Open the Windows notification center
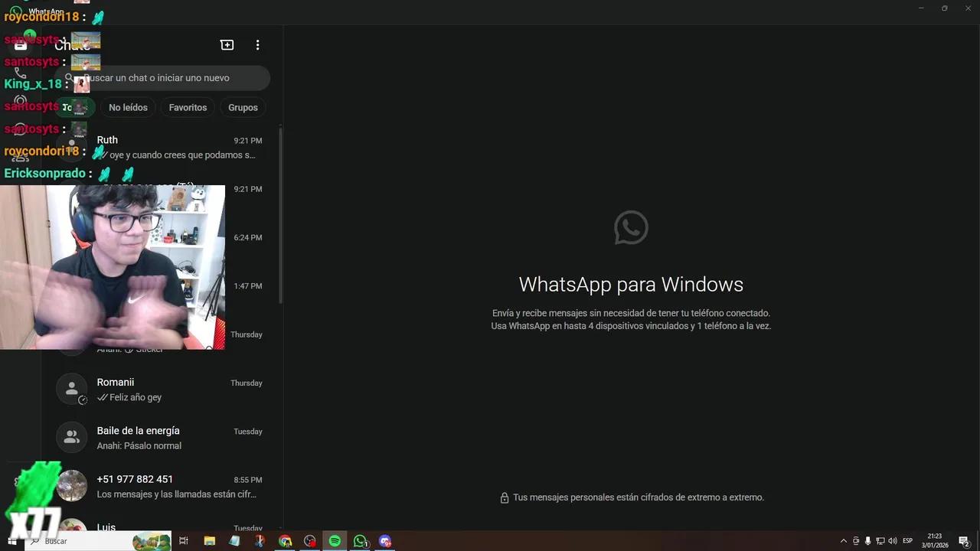Screen dimensions: 980x551 coord(965,541)
